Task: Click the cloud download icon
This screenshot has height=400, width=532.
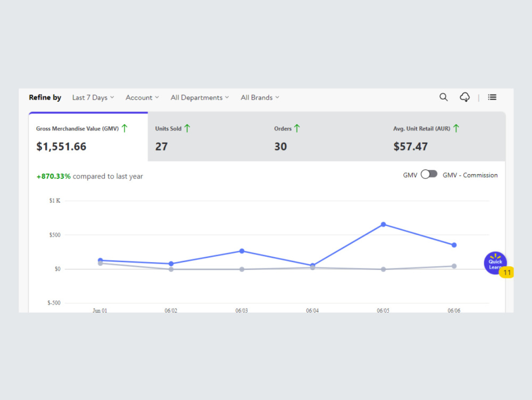Action: [x=465, y=97]
